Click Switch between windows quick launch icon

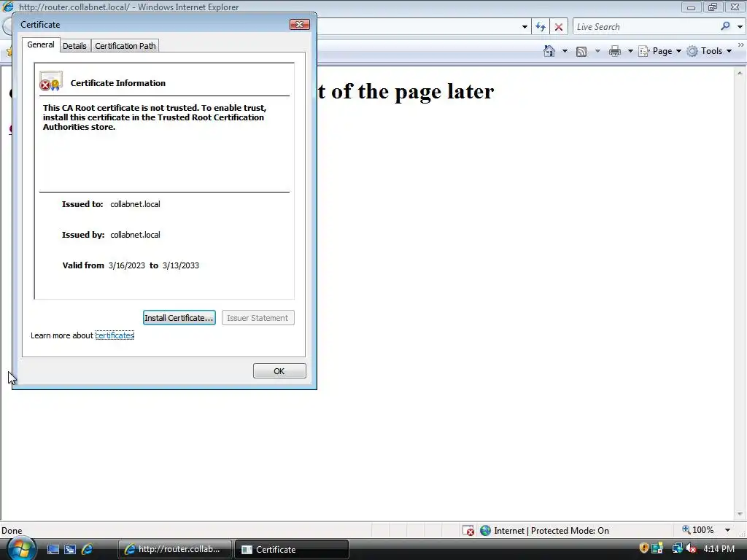70,550
